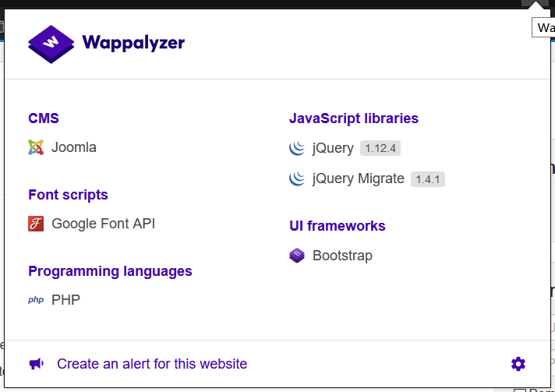Select Create an alert for this website
The width and height of the screenshot is (555, 392).
152,364
